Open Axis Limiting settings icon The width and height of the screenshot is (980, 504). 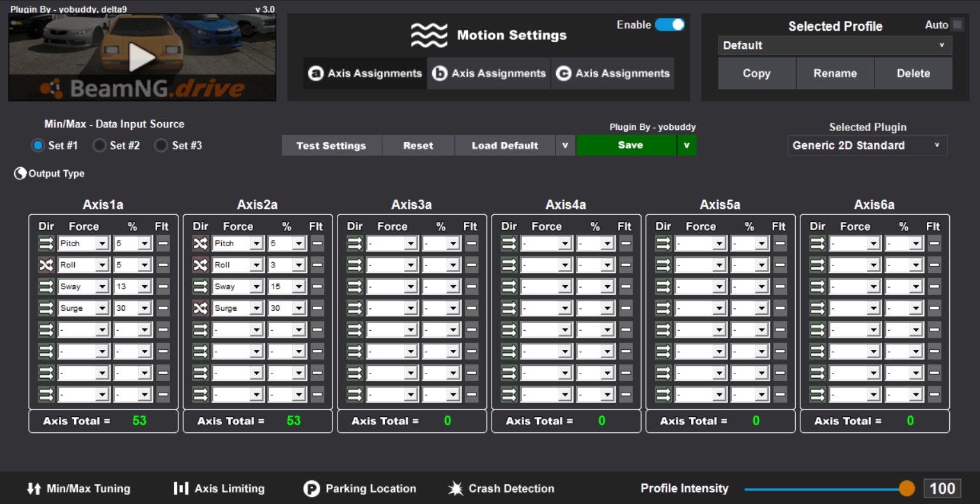181,489
